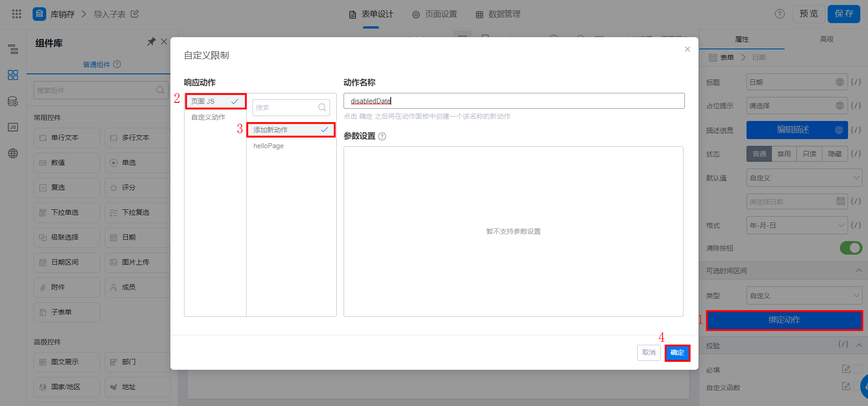This screenshot has width=868, height=406.
Task: Click the globe icon in 标题 field
Action: pos(840,82)
